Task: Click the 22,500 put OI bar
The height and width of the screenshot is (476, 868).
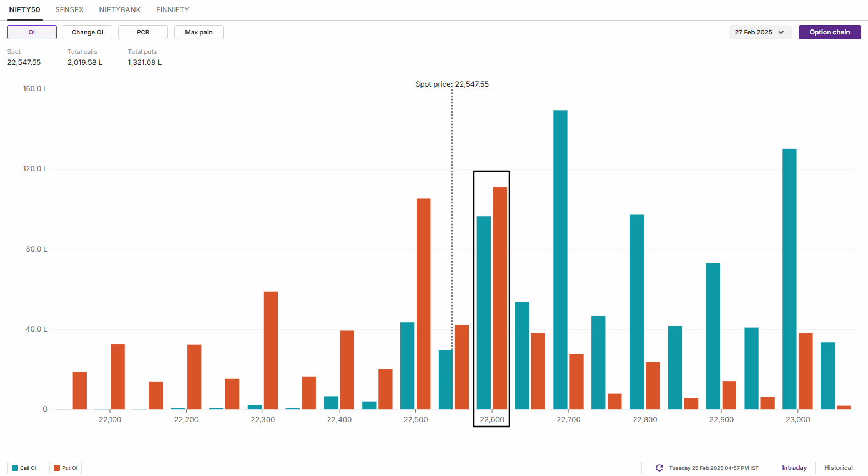Action: coord(423,304)
